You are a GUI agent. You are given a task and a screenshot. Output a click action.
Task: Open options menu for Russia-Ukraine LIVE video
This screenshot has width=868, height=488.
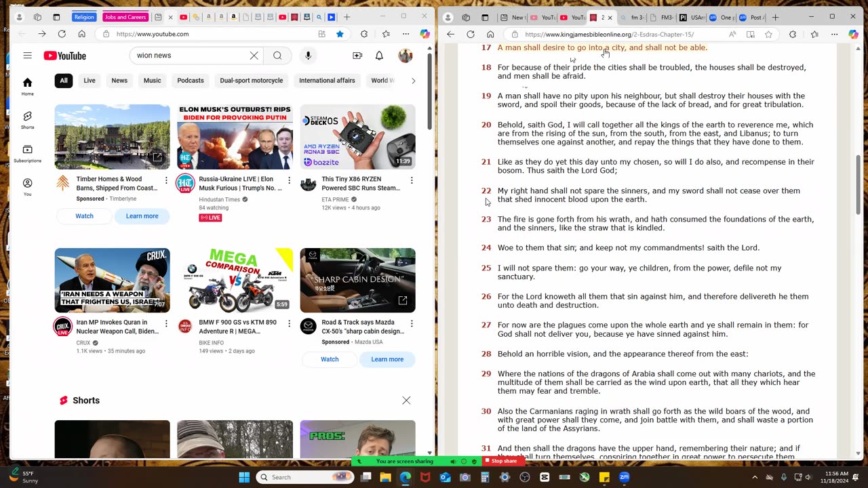[289, 180]
